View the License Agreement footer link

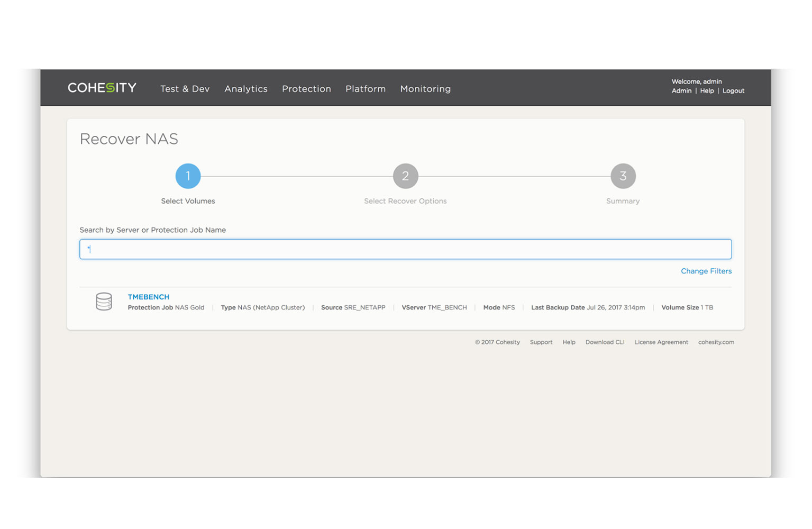coord(661,342)
